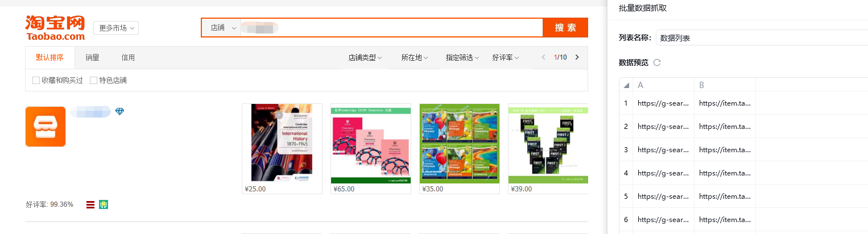The image size is (868, 234).
Task: Switch to the 信用 sort tab
Action: (x=128, y=57)
